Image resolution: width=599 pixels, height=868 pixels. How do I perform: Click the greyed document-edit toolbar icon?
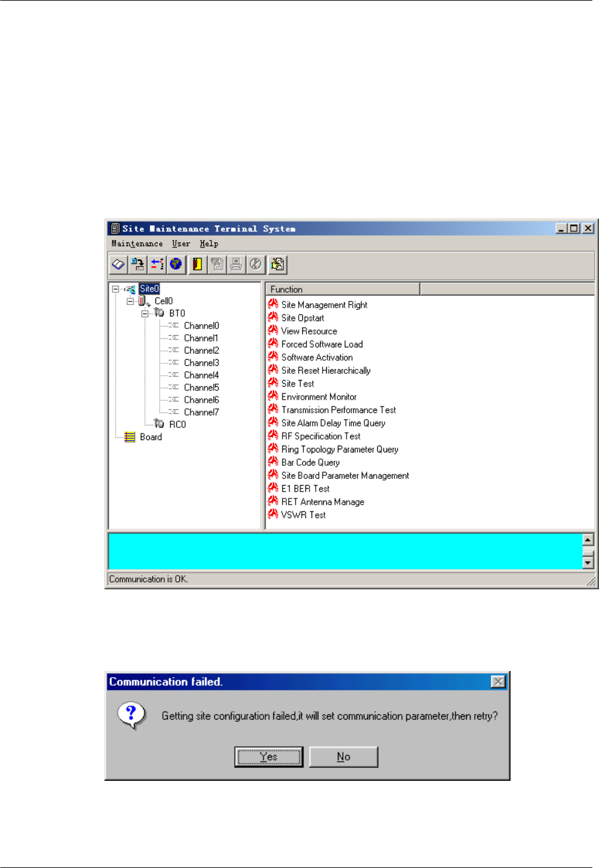[x=217, y=265]
